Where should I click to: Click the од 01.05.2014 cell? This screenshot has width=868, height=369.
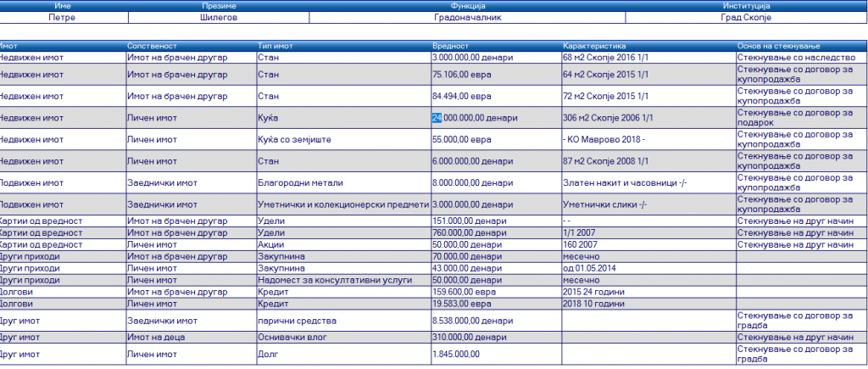[648, 268]
